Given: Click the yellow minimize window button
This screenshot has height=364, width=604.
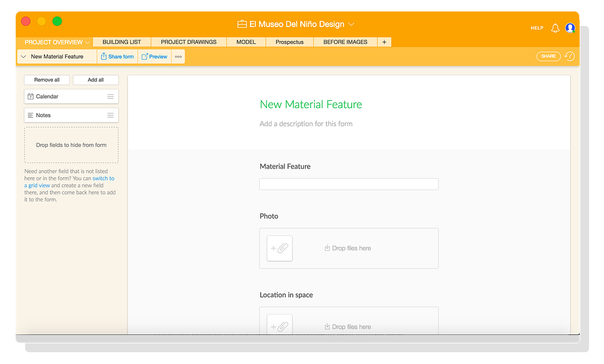Looking at the screenshot, I should 41,21.
